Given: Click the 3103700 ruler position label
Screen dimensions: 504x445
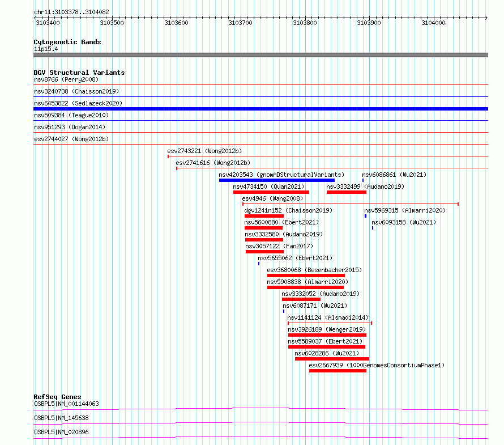Looking at the screenshot, I should tap(241, 23).
